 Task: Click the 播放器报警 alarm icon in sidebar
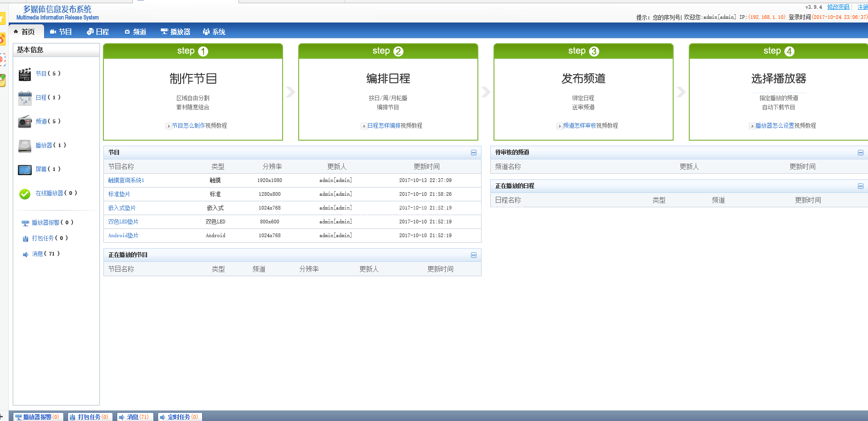pos(25,223)
